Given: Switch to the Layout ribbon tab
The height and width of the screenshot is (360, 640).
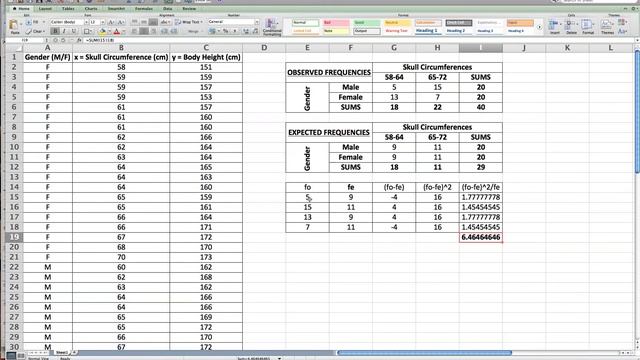Looking at the screenshot, I should (45, 9).
